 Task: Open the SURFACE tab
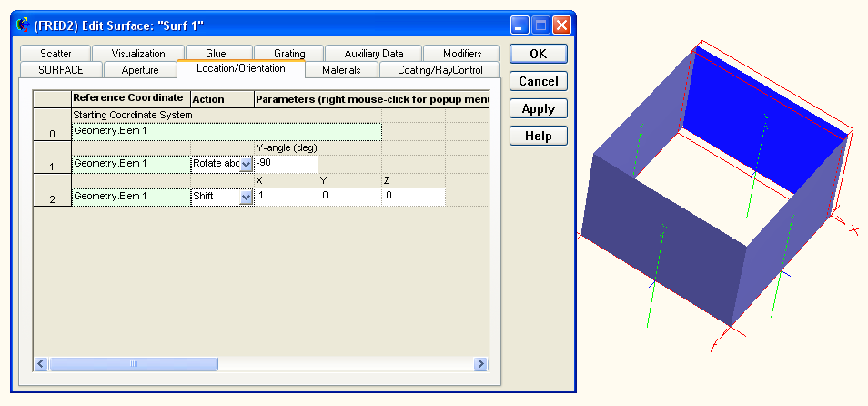click(x=61, y=70)
